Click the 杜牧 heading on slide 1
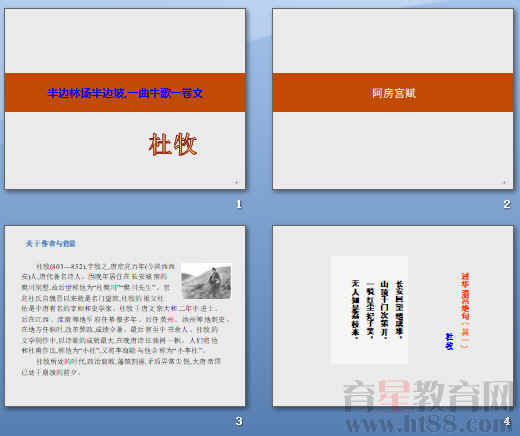520x436 pixels. point(173,144)
